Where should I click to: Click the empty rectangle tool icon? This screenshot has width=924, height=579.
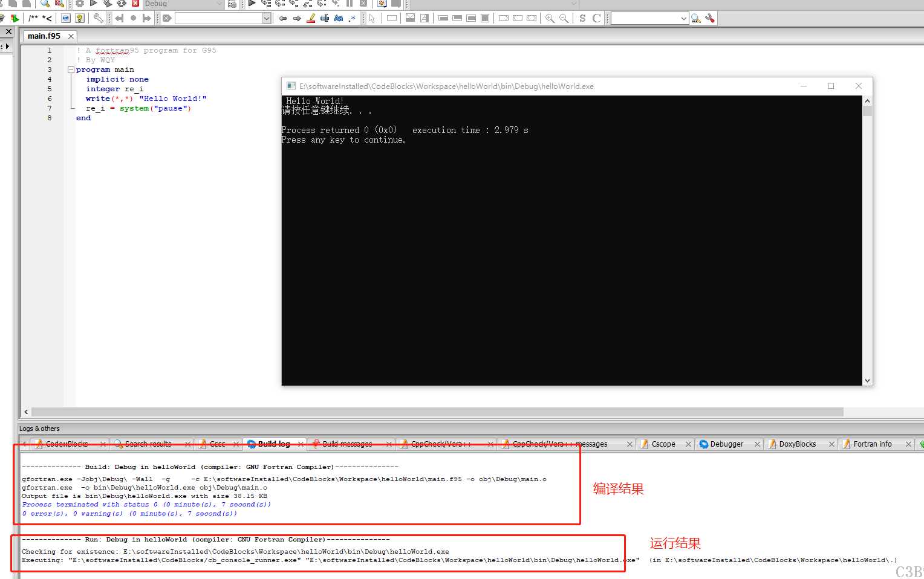click(392, 18)
